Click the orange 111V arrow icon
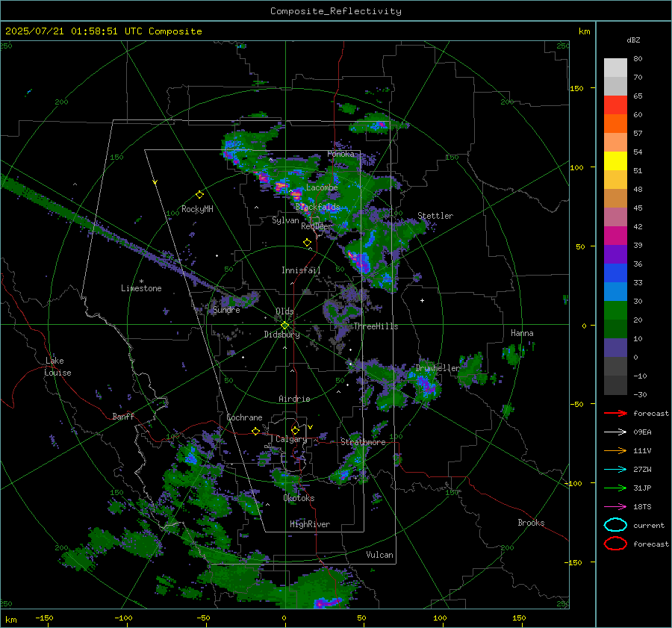This screenshot has width=672, height=628. [615, 450]
